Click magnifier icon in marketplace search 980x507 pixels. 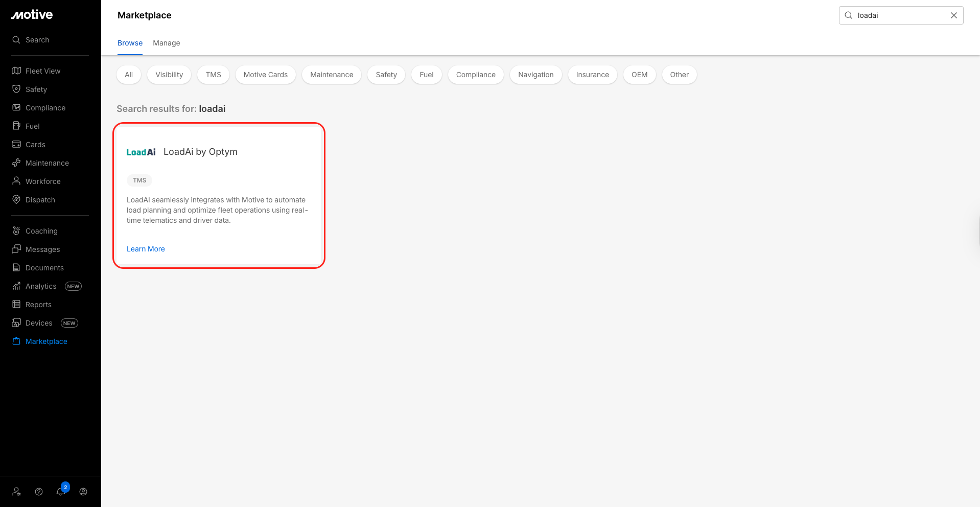pyautogui.click(x=849, y=15)
